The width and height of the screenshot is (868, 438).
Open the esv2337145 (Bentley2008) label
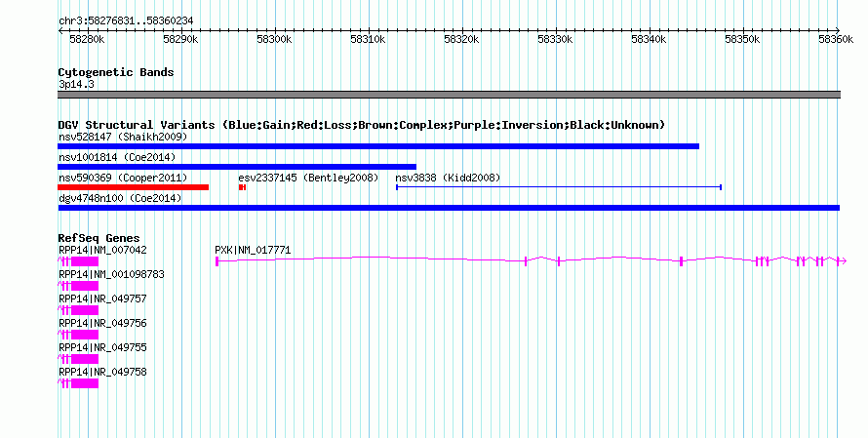pyautogui.click(x=308, y=178)
